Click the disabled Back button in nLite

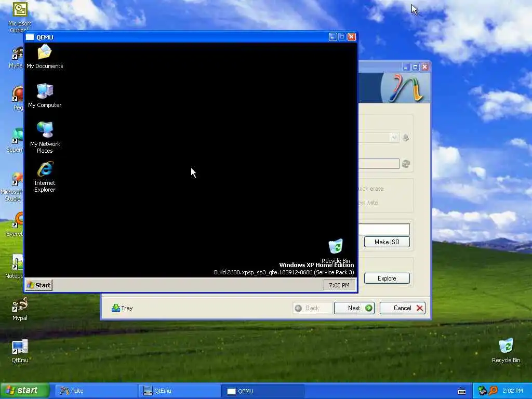(x=312, y=308)
